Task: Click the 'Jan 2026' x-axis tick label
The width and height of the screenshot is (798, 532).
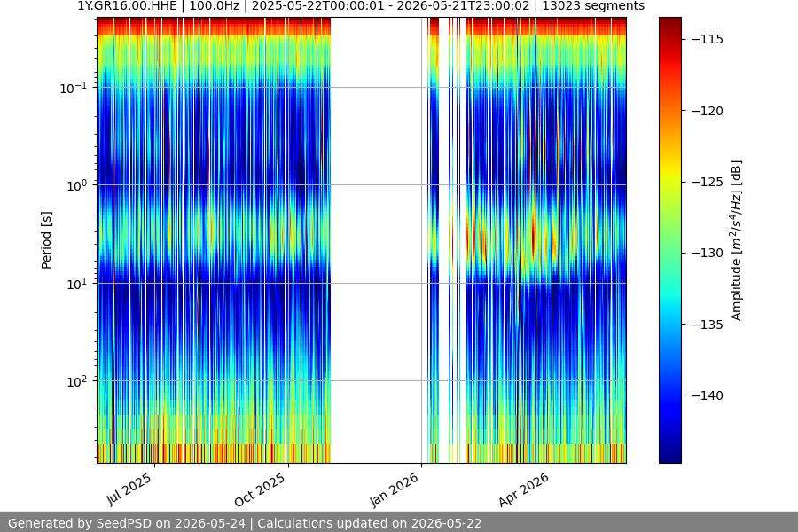Action: 394,489
